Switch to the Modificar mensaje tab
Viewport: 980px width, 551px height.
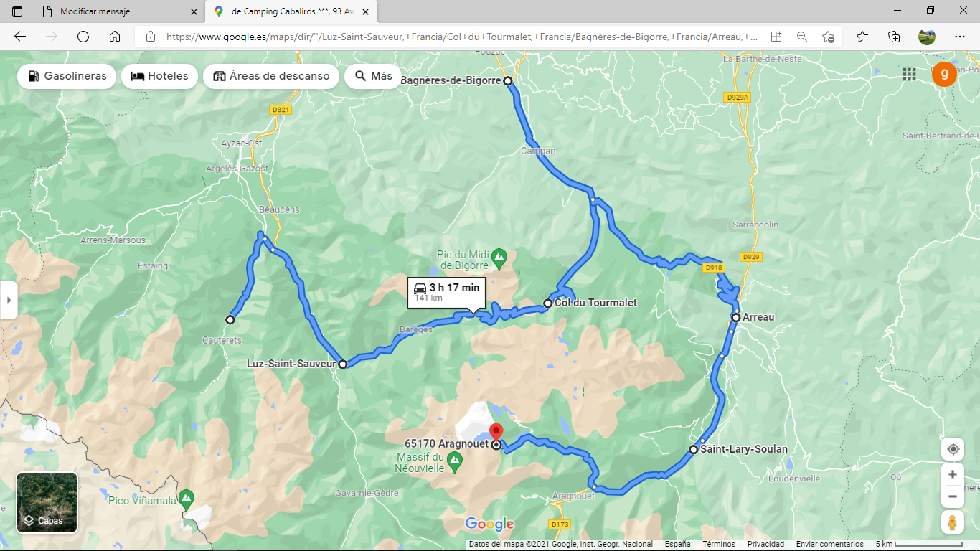(119, 11)
